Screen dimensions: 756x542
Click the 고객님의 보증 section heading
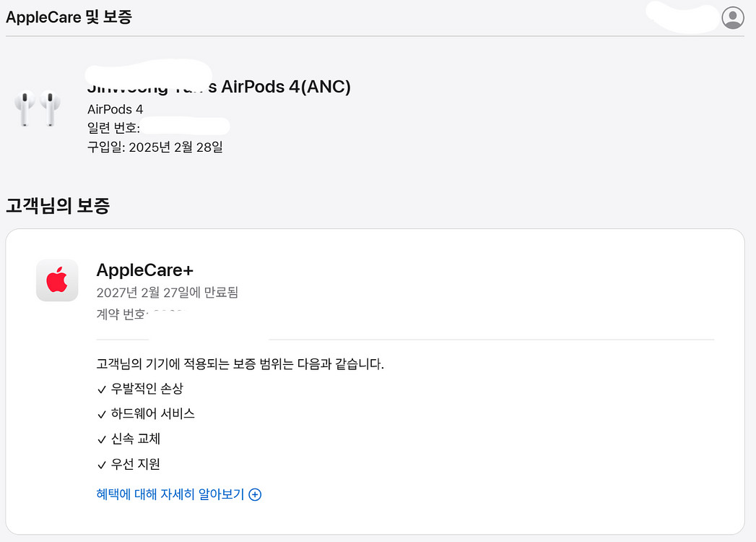[58, 206]
